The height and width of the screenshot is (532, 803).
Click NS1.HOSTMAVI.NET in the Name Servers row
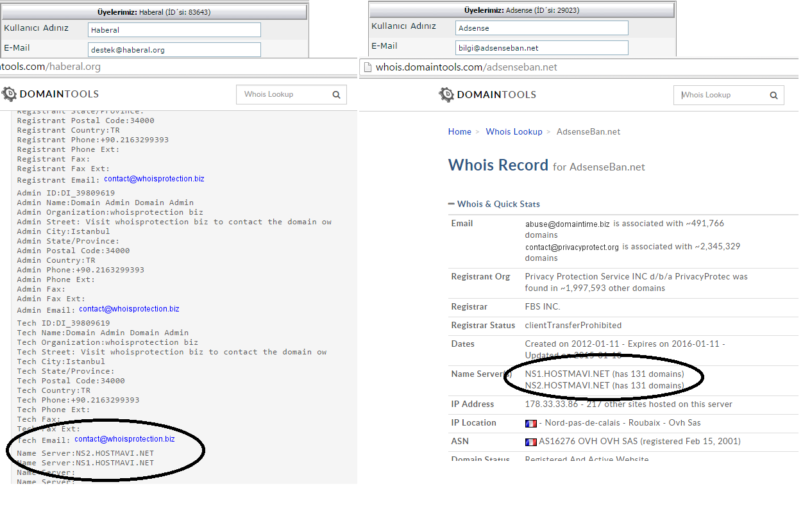[567, 374]
